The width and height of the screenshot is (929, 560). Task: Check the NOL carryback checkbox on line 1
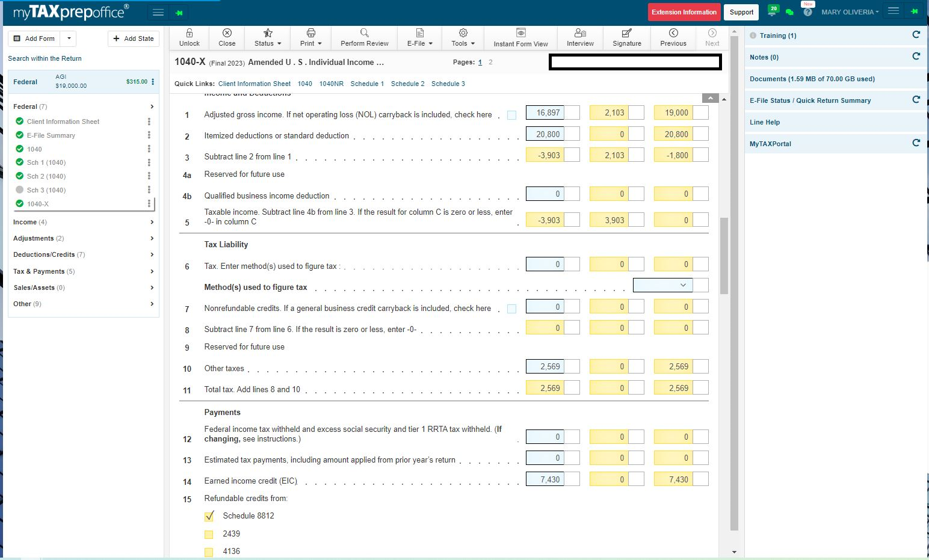click(x=511, y=115)
